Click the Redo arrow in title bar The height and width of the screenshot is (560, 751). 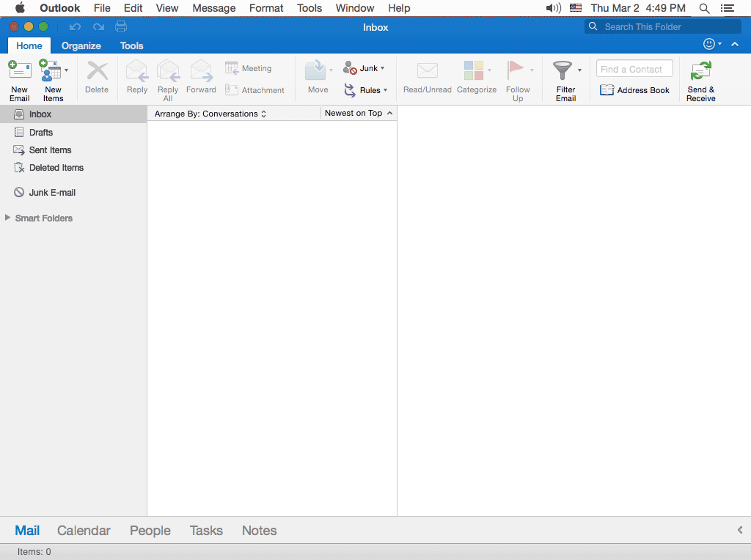pos(99,27)
